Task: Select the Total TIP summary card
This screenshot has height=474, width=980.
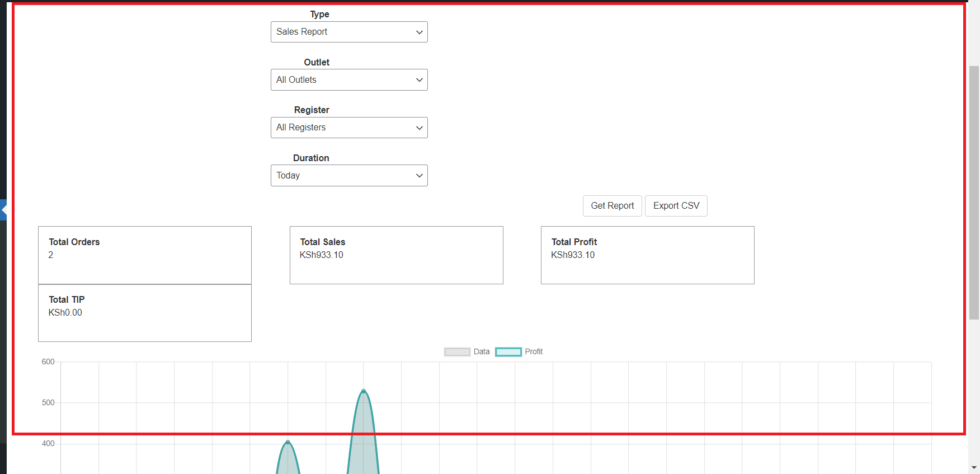Action: tap(144, 313)
